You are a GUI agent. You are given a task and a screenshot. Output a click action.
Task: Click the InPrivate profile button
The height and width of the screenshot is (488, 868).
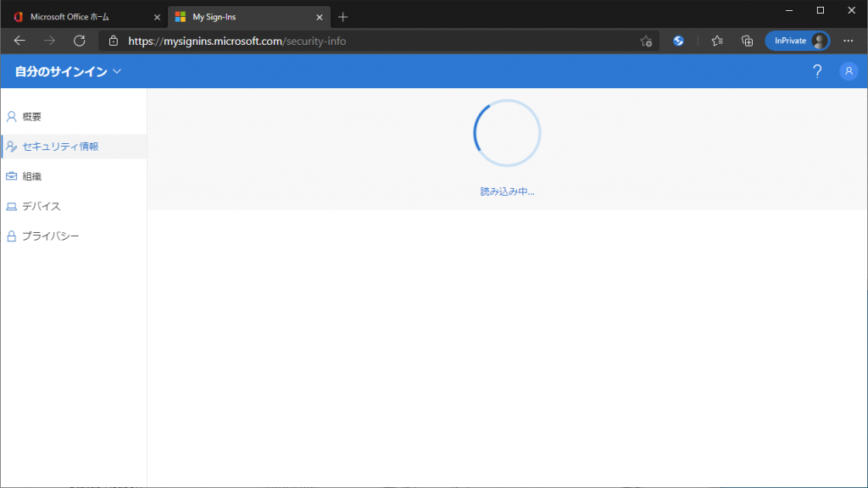coord(797,41)
